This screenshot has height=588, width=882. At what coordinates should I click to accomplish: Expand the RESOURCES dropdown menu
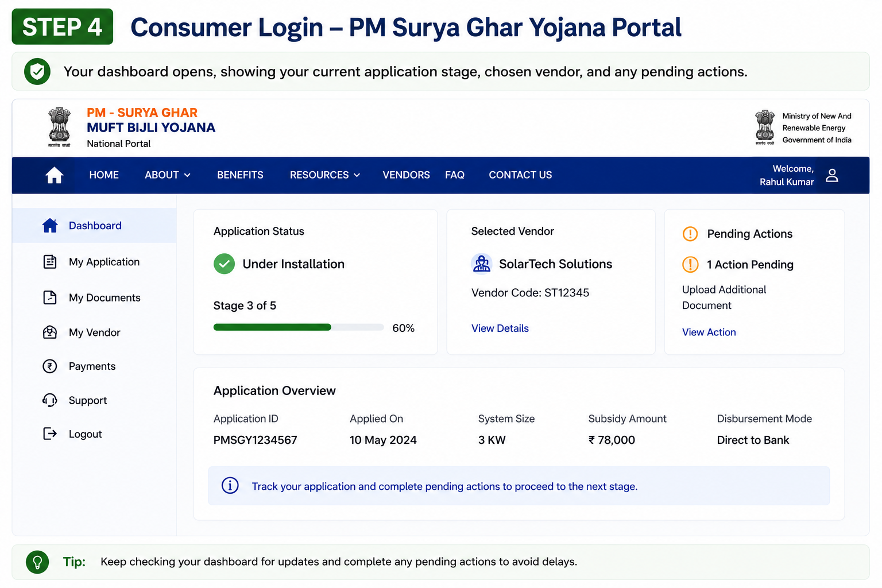pos(325,175)
